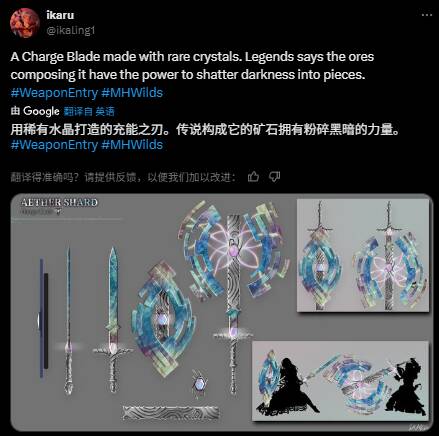439x436 pixels.
Task: Open the @ikaling1 handle link
Action: click(71, 31)
